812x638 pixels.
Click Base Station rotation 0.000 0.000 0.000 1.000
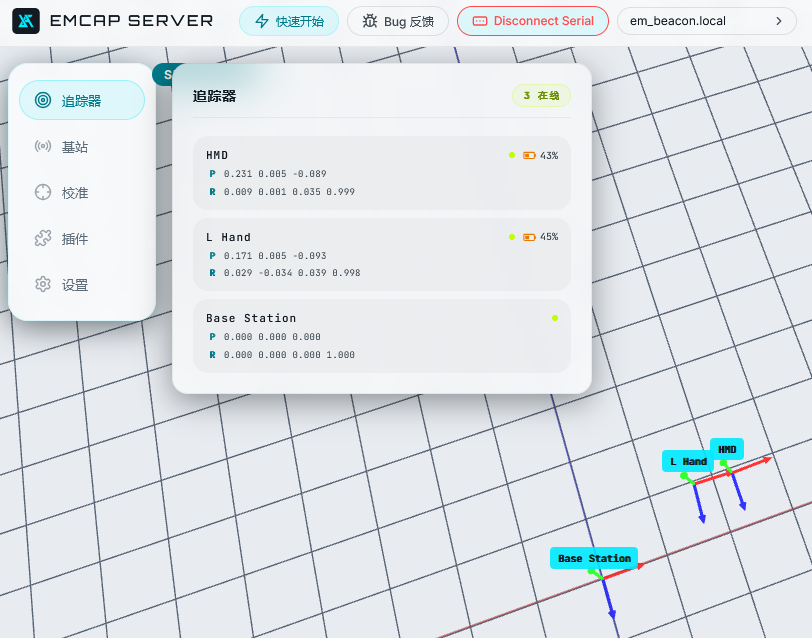point(289,355)
